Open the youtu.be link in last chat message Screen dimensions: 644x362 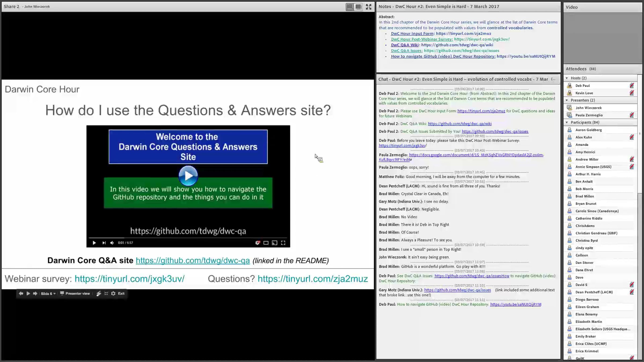pyautogui.click(x=515, y=304)
